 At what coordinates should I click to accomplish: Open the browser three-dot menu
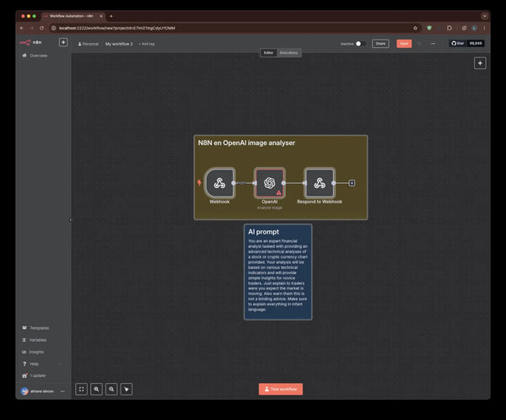[x=484, y=28]
